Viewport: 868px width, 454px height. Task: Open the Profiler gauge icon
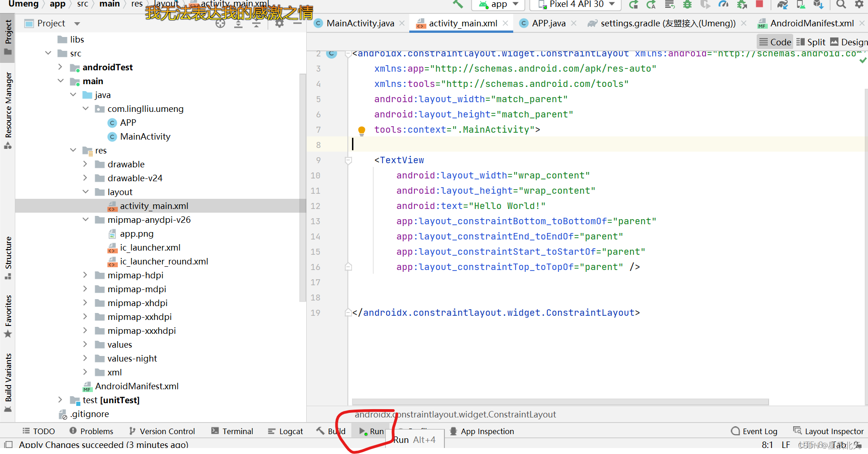(x=723, y=4)
